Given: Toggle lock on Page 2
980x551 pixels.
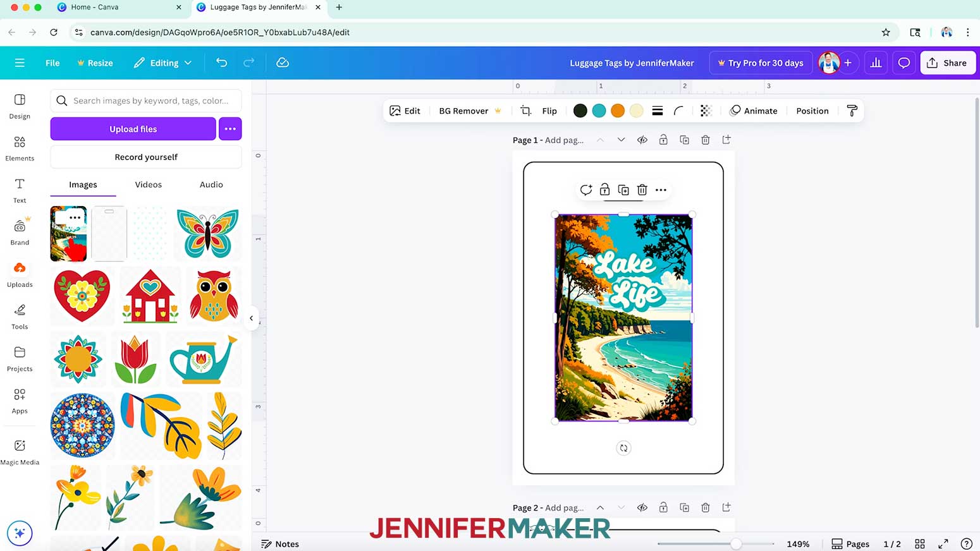Looking at the screenshot, I should 663,507.
